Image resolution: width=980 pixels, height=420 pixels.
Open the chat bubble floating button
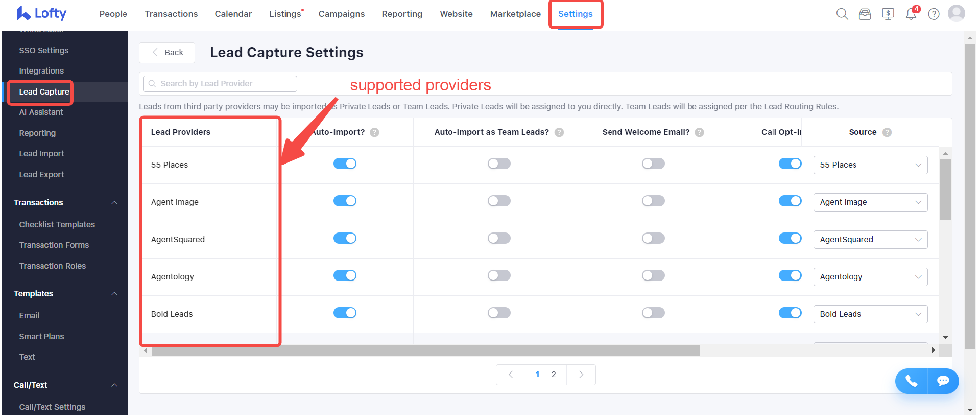pyautogui.click(x=943, y=381)
